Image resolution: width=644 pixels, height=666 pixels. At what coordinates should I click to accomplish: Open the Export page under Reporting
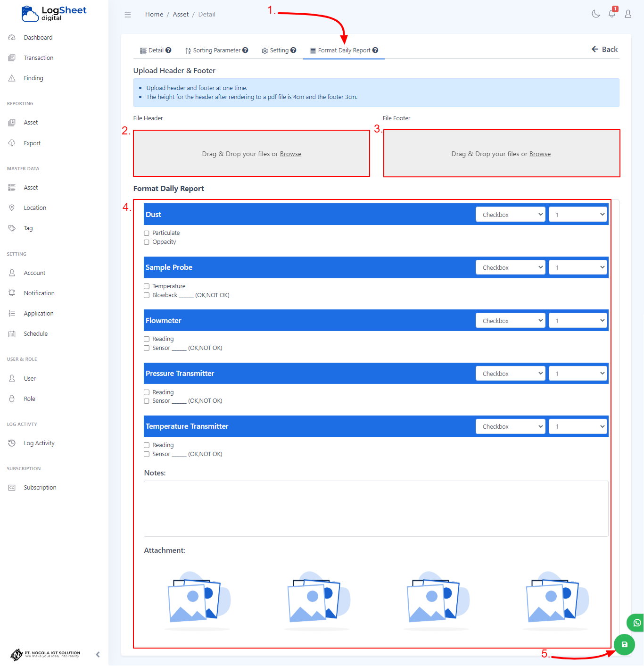[x=32, y=143]
